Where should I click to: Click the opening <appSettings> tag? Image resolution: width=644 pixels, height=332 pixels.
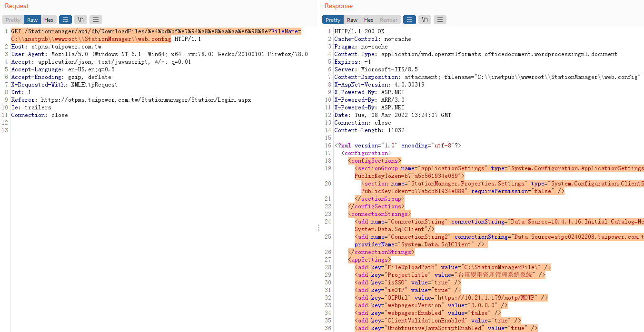click(x=369, y=260)
